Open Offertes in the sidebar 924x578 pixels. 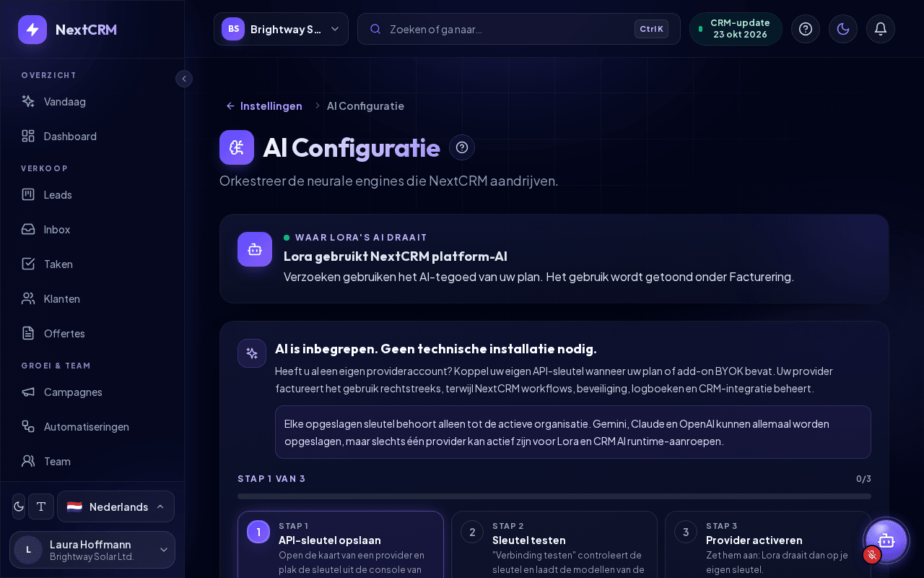[x=92, y=333]
